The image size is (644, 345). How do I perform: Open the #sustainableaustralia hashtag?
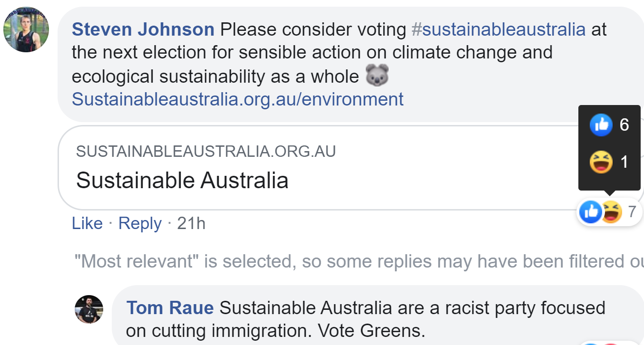coord(498,30)
